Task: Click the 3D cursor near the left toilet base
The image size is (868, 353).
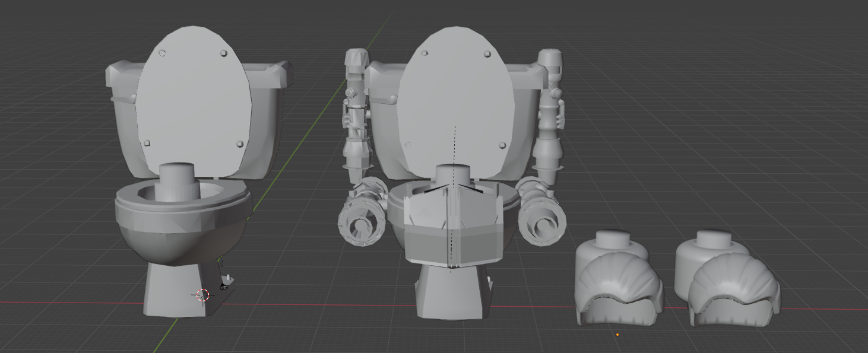Action: coord(203,295)
